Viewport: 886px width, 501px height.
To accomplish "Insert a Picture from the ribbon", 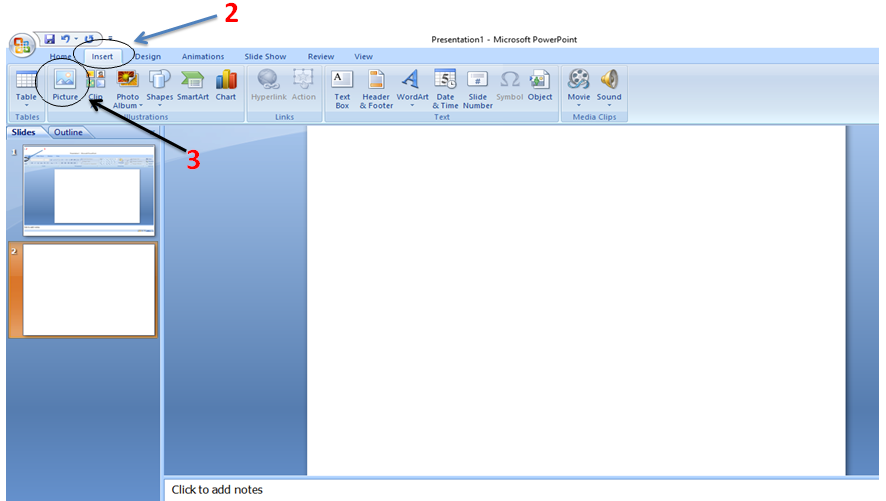I will point(65,85).
